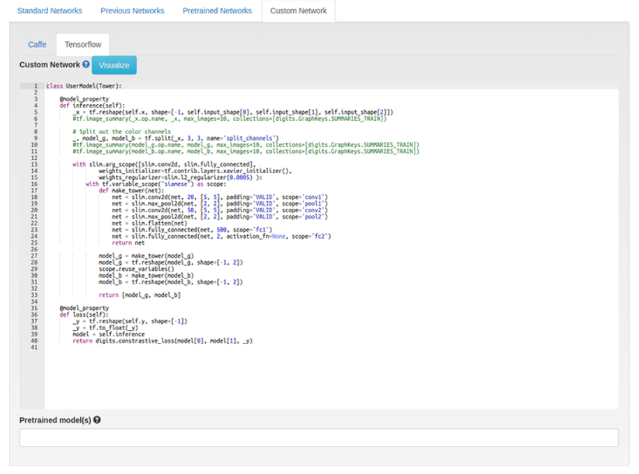
Task: Focus the Pretrained model(s) text field
Action: 319,437
